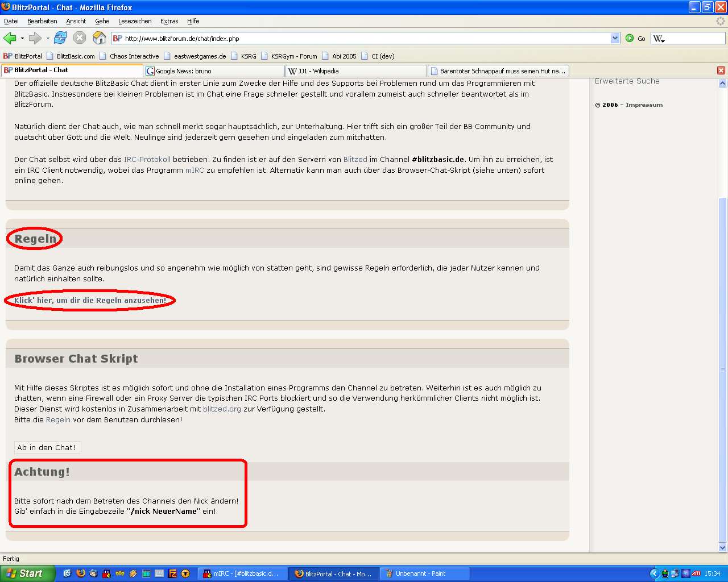Open the URL bar history dropdown
This screenshot has height=582, width=728.
615,38
